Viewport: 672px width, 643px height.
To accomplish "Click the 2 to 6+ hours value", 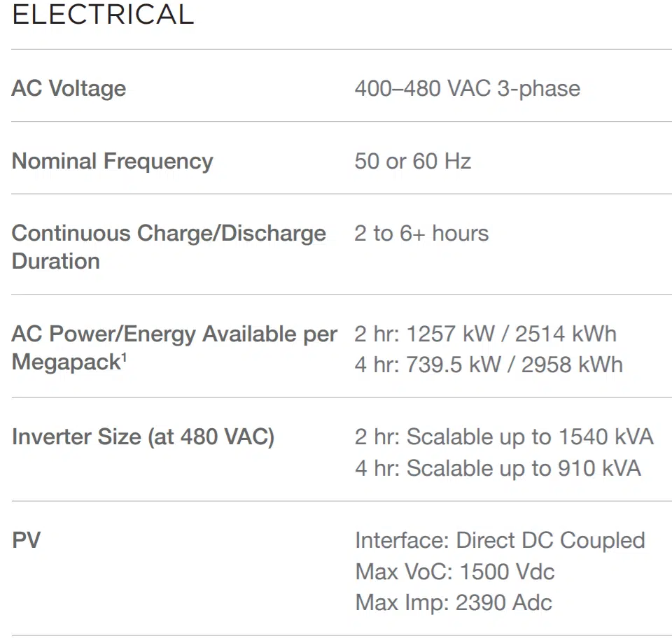I will pos(421,233).
